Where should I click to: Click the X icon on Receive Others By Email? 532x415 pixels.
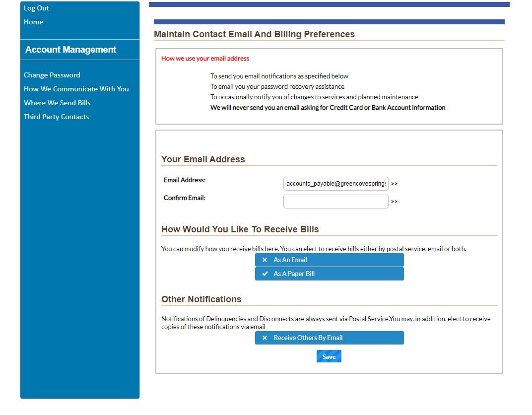(x=265, y=338)
